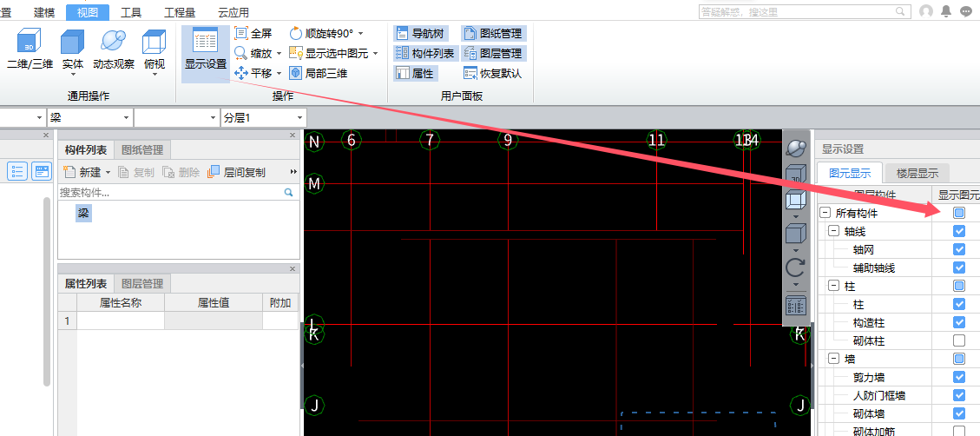Click orbit sphere icon on canvas toolbar
This screenshot has width=980, height=436.
point(795,149)
